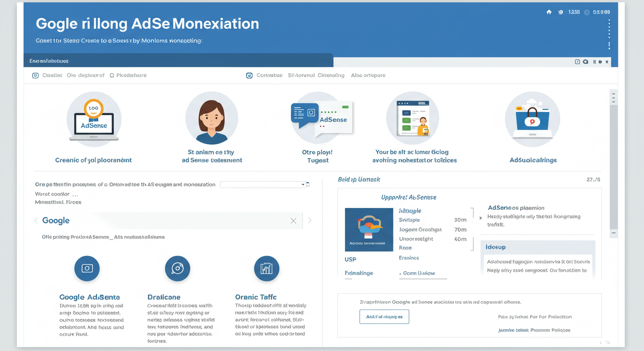Click the main vertical scrollbar thumb
Screen dimensions: 644x351
click(614, 167)
